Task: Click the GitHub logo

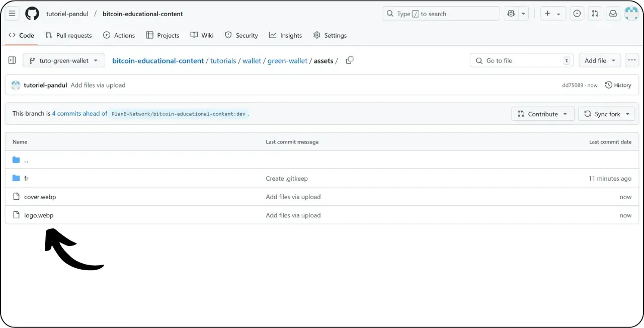Action: click(32, 14)
